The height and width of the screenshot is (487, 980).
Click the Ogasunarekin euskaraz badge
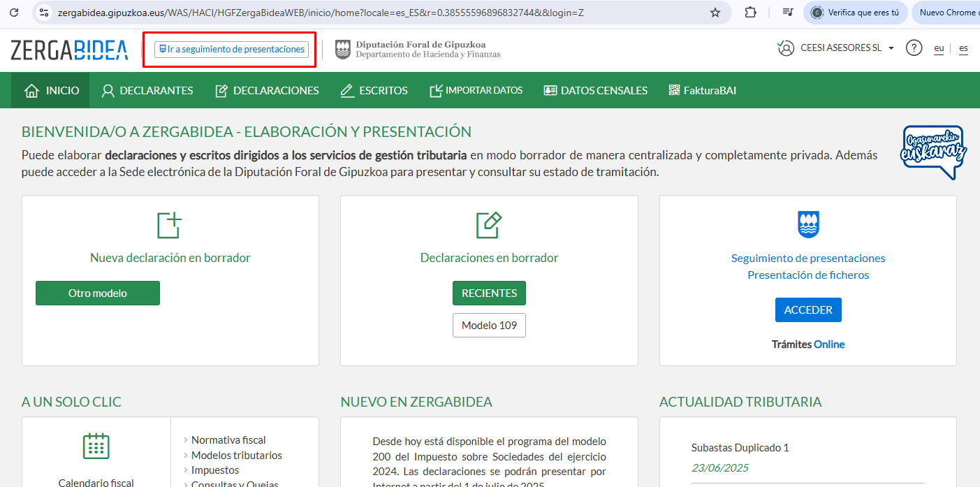tap(934, 152)
